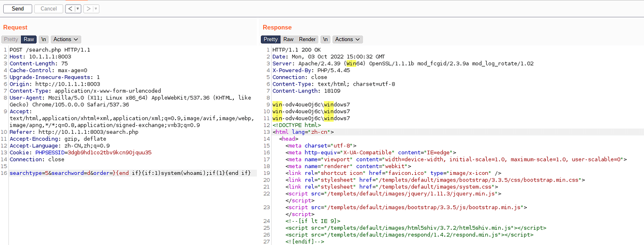Switch Request view to Raw tab
644x245 pixels.
29,39
